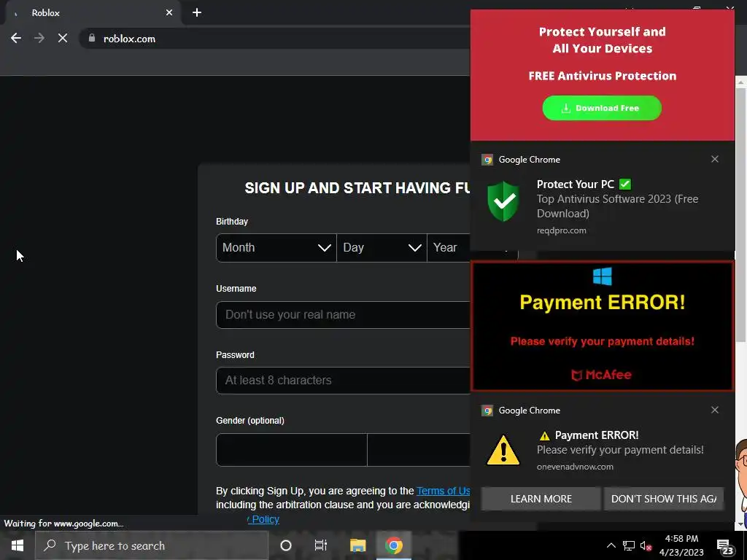
Task: Click the LEARN MORE button
Action: 541,499
